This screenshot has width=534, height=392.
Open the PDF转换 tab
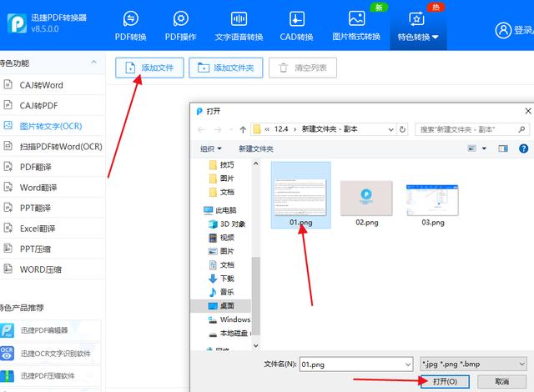pyautogui.click(x=130, y=26)
